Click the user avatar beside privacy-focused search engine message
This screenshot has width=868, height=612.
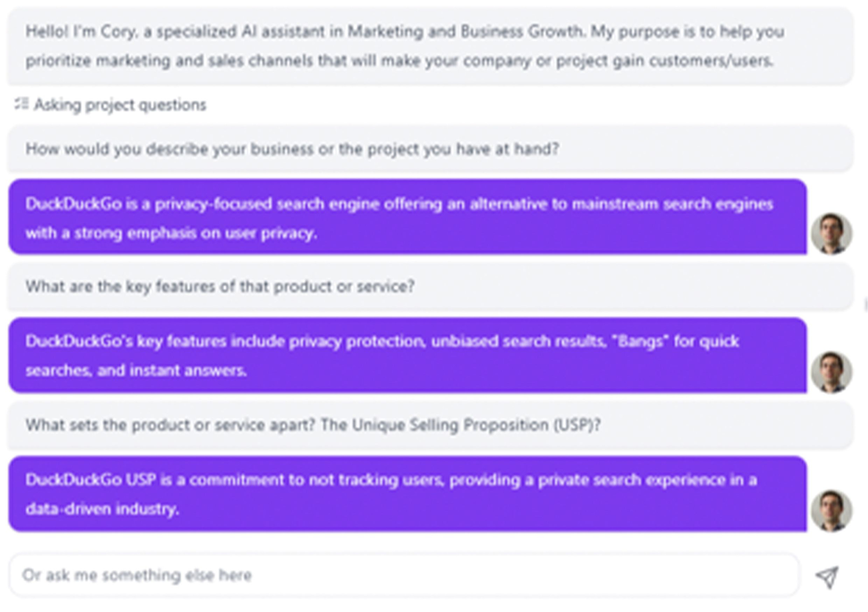(832, 233)
